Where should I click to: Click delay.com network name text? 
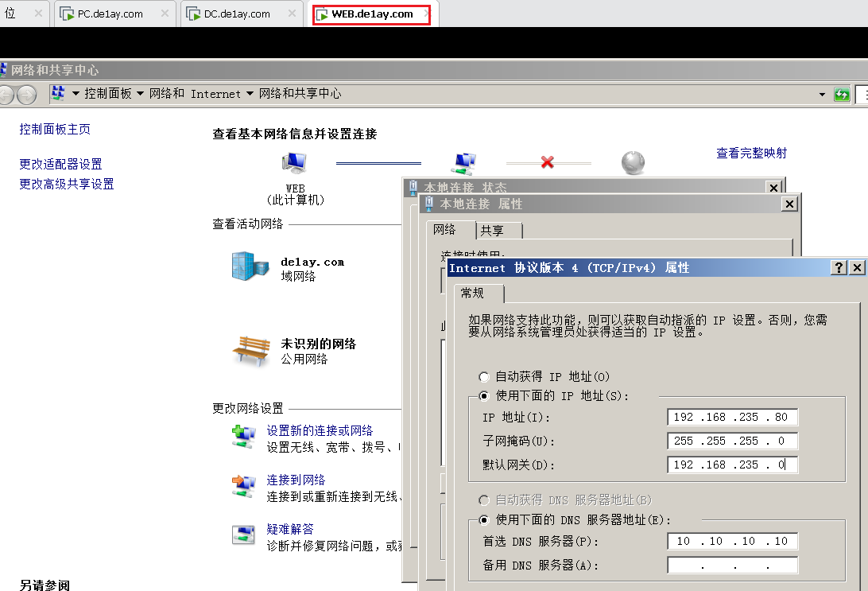tap(312, 262)
